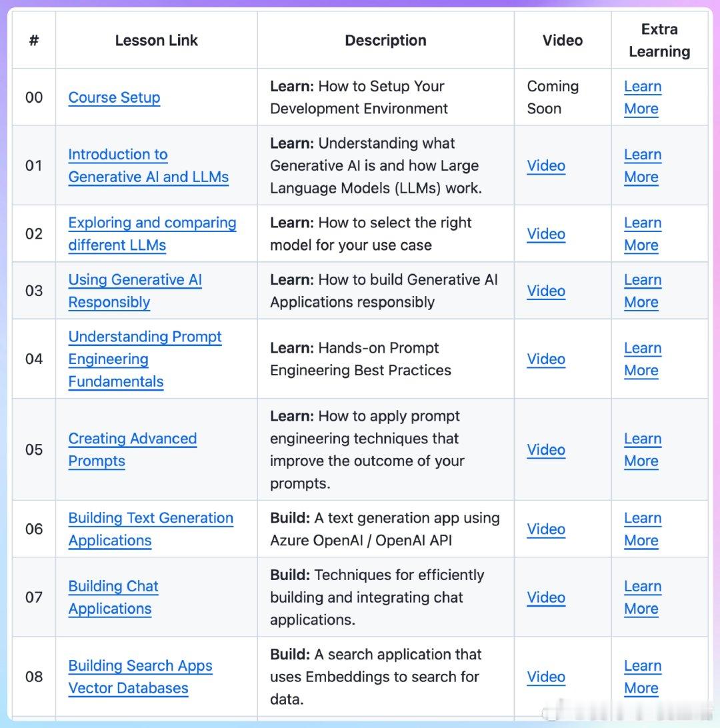Open Building Search Apps Vector Databases lesson
The width and height of the screenshot is (720, 728).
pyautogui.click(x=140, y=677)
